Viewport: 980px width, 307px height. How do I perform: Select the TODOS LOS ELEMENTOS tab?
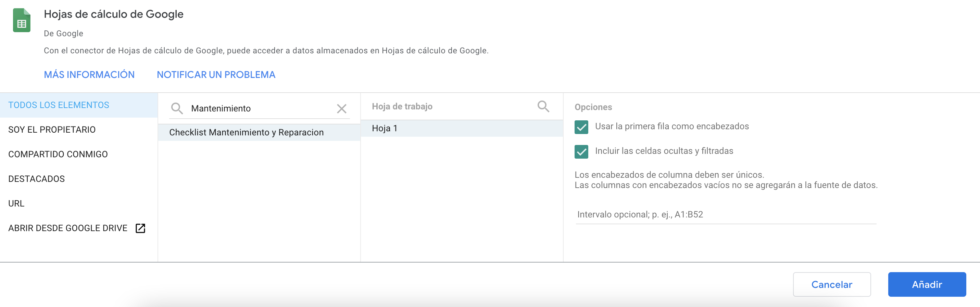pos(79,105)
